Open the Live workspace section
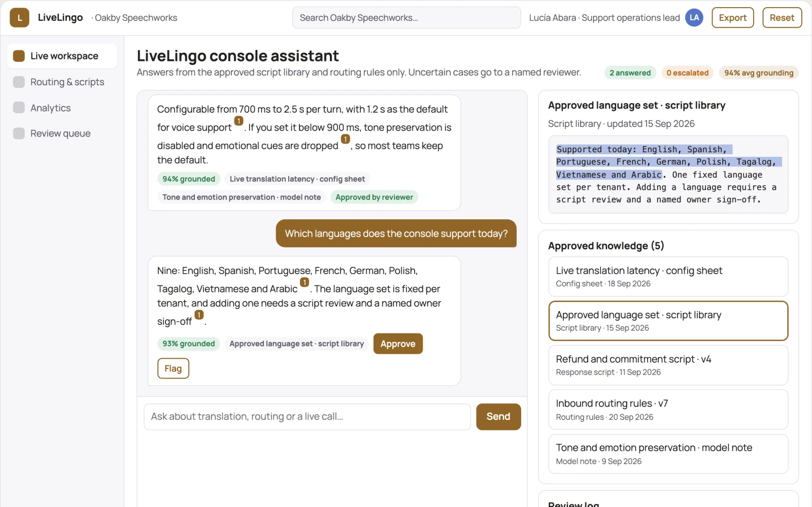The image size is (812, 507). pyautogui.click(x=62, y=56)
